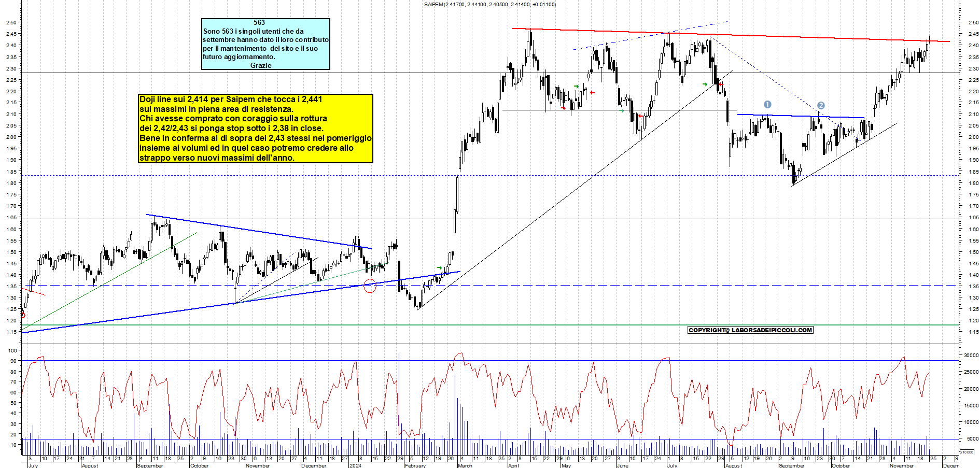This screenshot has height=468, width=980.
Task: Click the blue circle marker numbered 2
Action: tap(821, 105)
